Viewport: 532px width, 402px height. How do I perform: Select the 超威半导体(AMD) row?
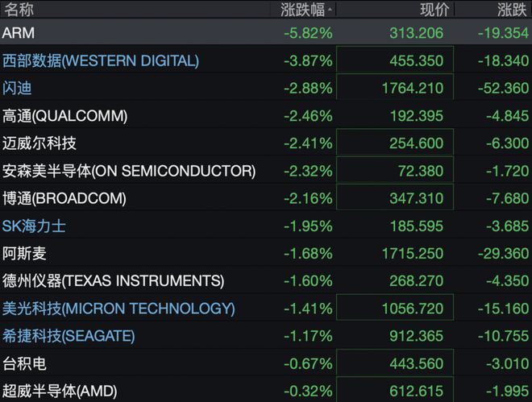point(266,391)
